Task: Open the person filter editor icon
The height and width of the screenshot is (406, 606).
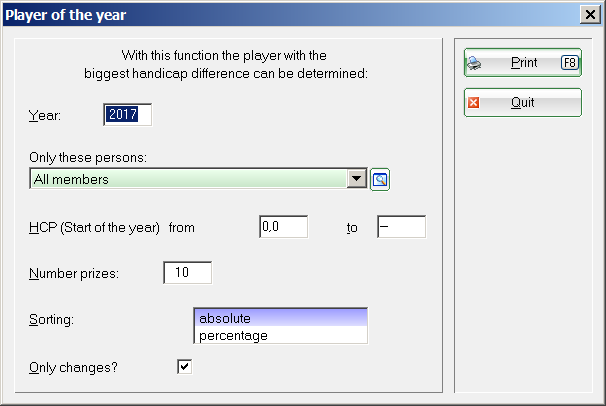Action: pos(380,180)
